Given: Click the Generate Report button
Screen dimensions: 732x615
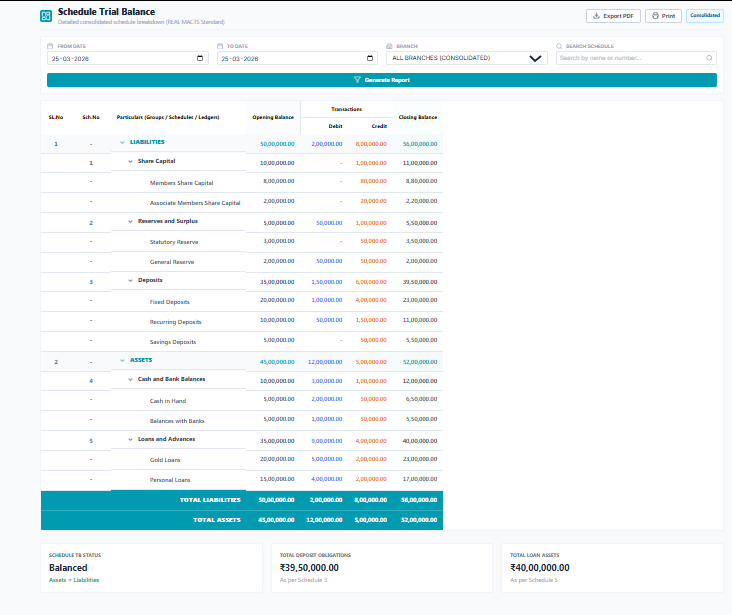Looking at the screenshot, I should [381, 80].
